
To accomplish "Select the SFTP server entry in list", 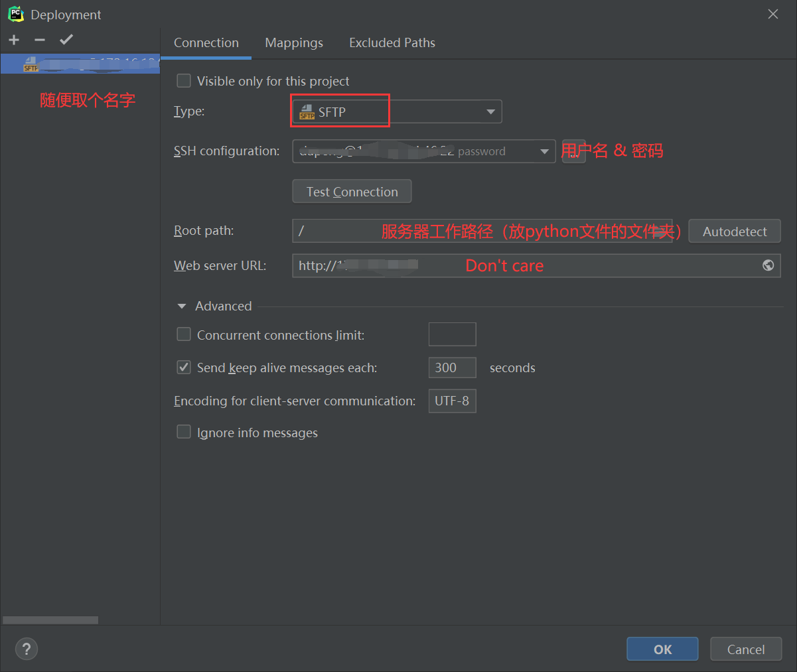I will 80,64.
